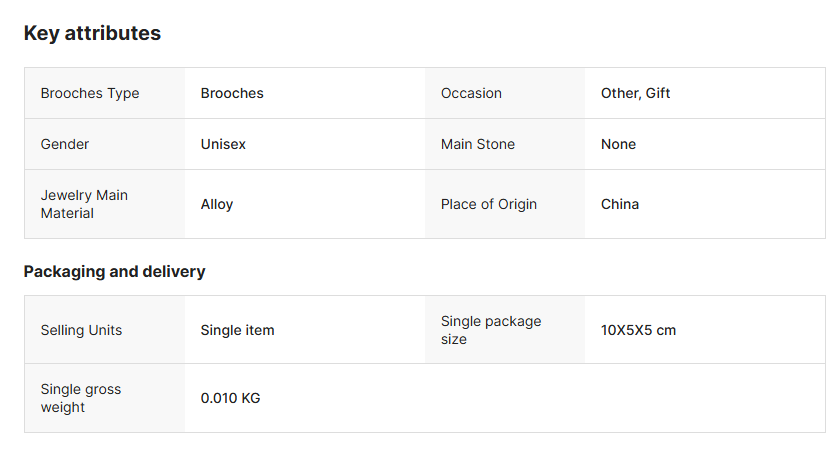Click the China origin value

(620, 204)
